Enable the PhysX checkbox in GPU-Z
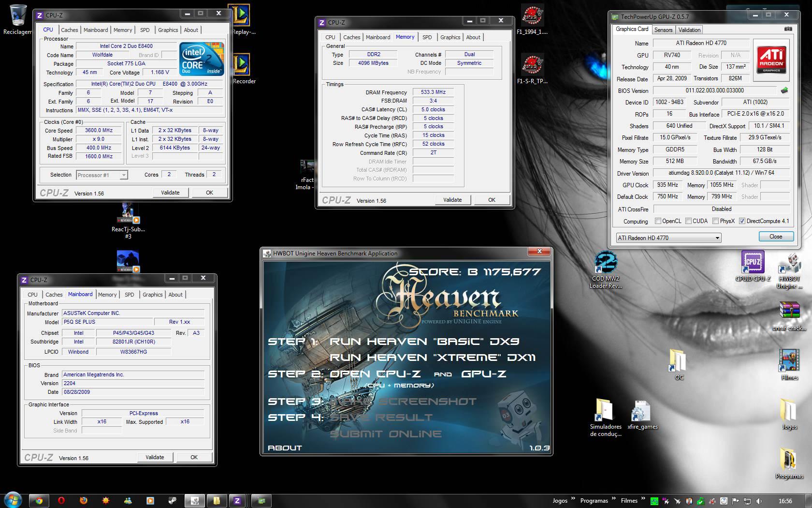Image resolution: width=812 pixels, height=508 pixels. 715,221
